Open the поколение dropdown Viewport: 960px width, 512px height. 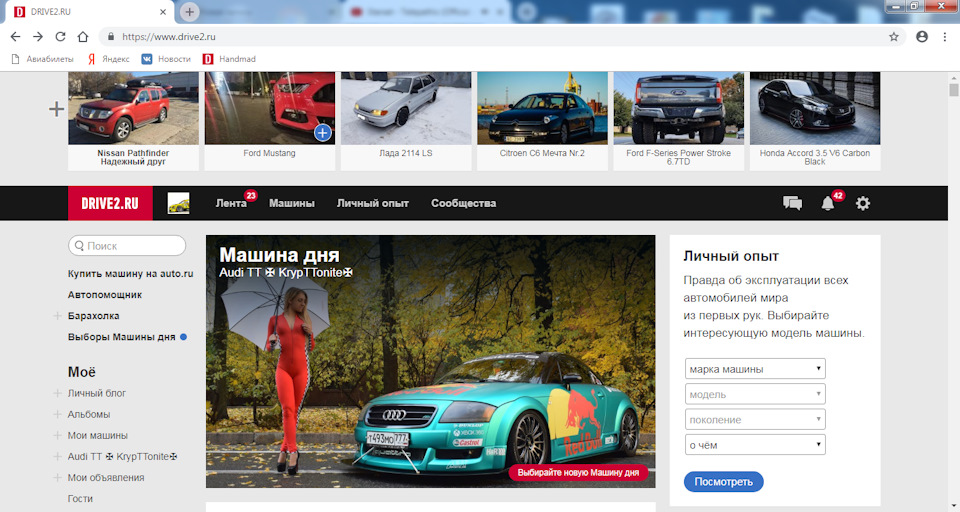[x=755, y=420]
